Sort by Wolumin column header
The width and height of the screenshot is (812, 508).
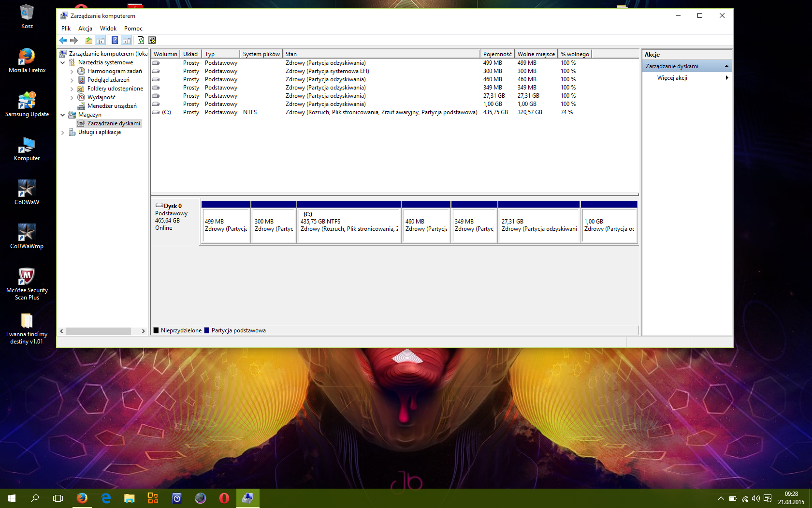165,54
